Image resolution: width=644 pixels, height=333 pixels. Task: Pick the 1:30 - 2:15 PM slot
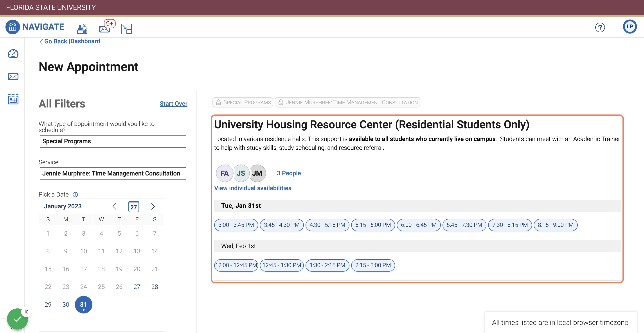point(327,265)
